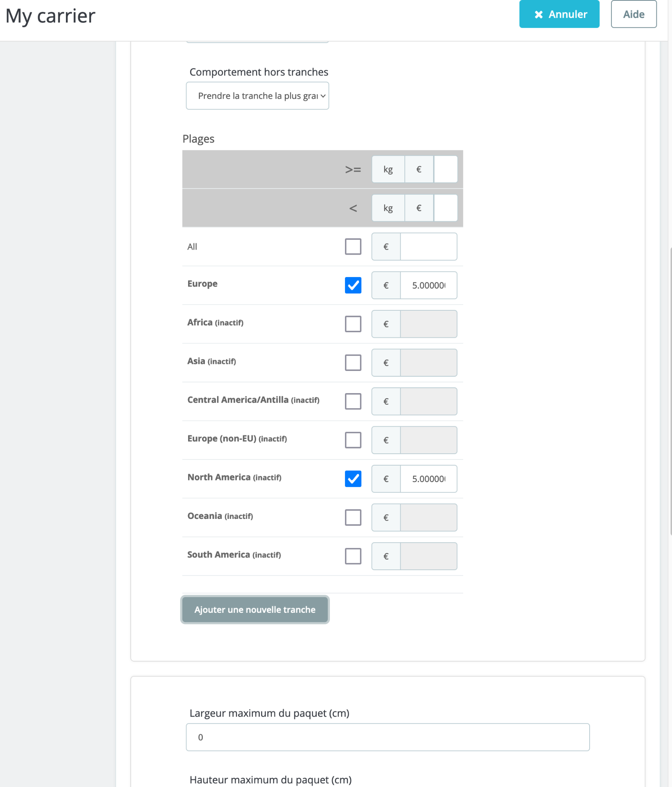The image size is (672, 787).
Task: Click the kg unit in the >= row
Action: coord(388,169)
